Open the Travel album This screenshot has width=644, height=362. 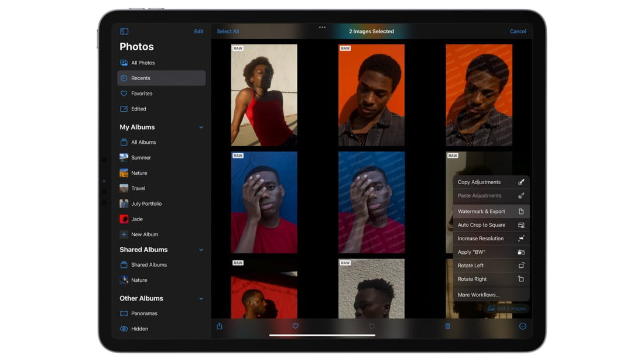coord(161,188)
